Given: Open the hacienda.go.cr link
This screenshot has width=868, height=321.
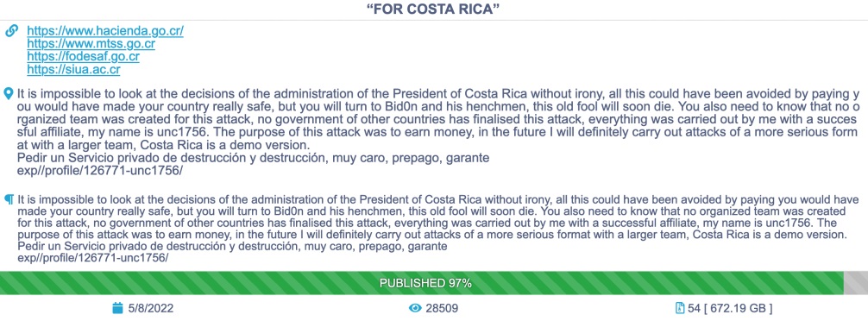Looking at the screenshot, I should click(105, 30).
